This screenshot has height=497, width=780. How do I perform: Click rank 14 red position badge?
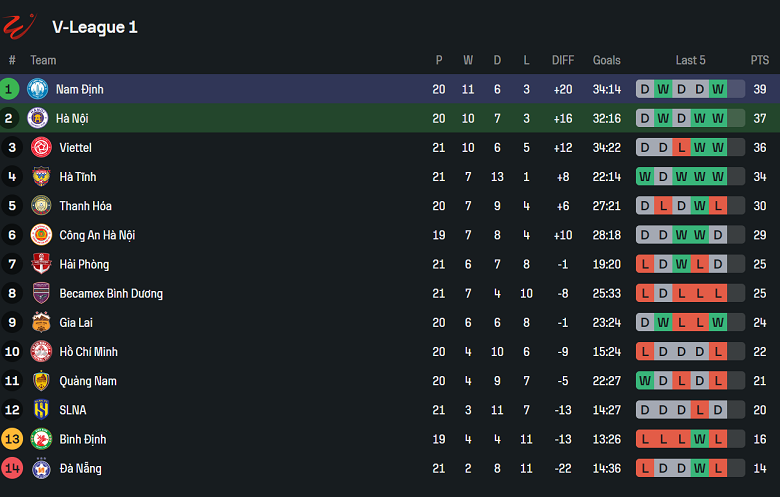point(12,468)
